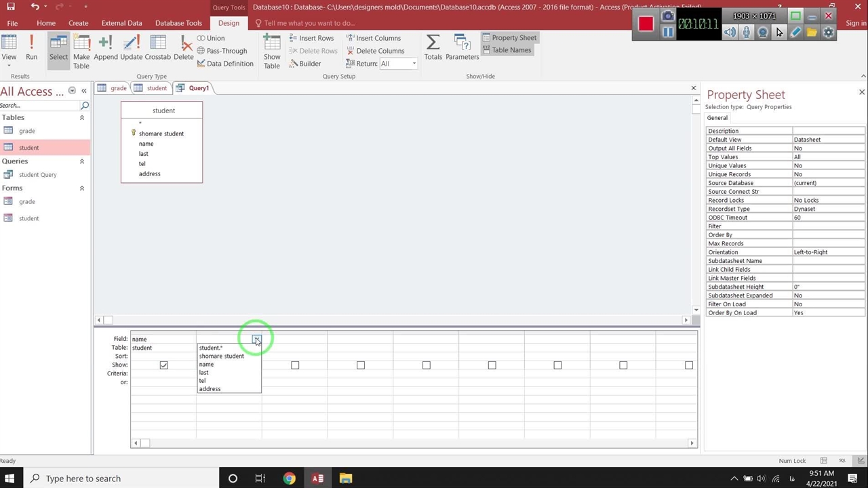Uncheck Show box for name field
Screen dimensions: 868x488
point(163,365)
